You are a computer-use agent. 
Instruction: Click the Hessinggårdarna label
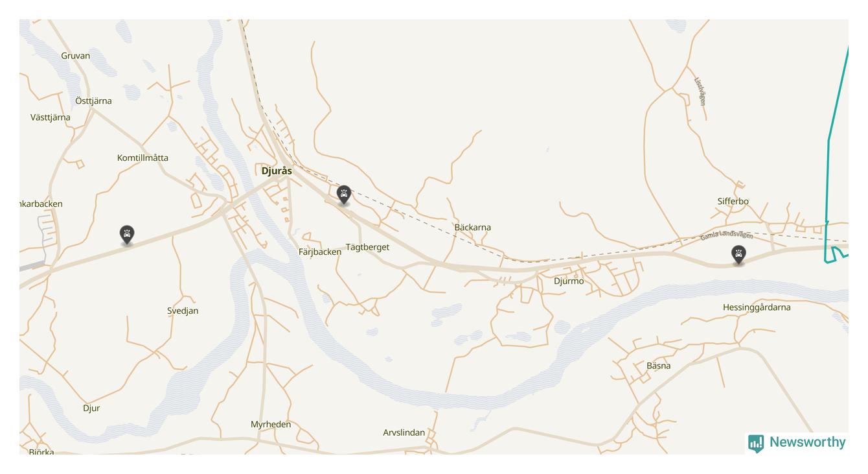(757, 307)
